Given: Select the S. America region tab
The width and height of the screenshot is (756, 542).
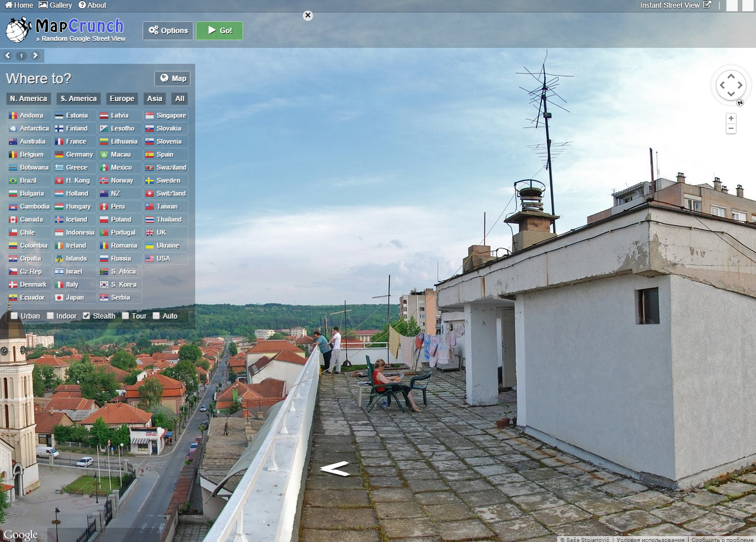Looking at the screenshot, I should pyautogui.click(x=79, y=99).
